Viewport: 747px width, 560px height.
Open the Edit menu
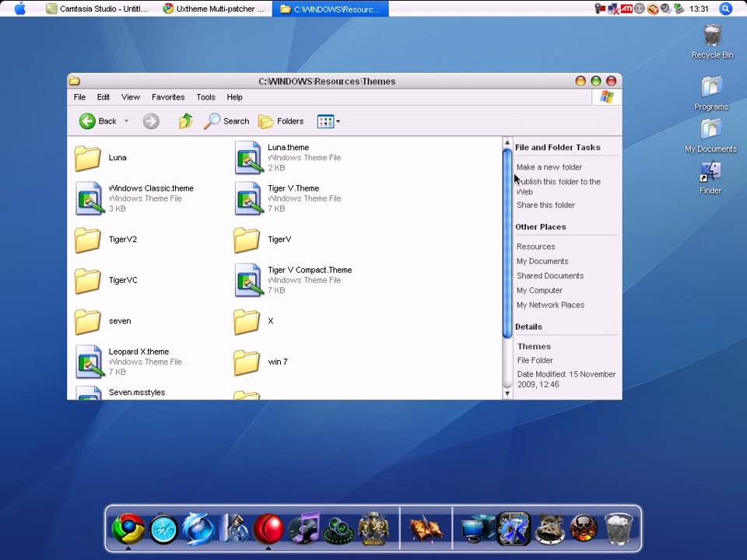click(x=103, y=97)
